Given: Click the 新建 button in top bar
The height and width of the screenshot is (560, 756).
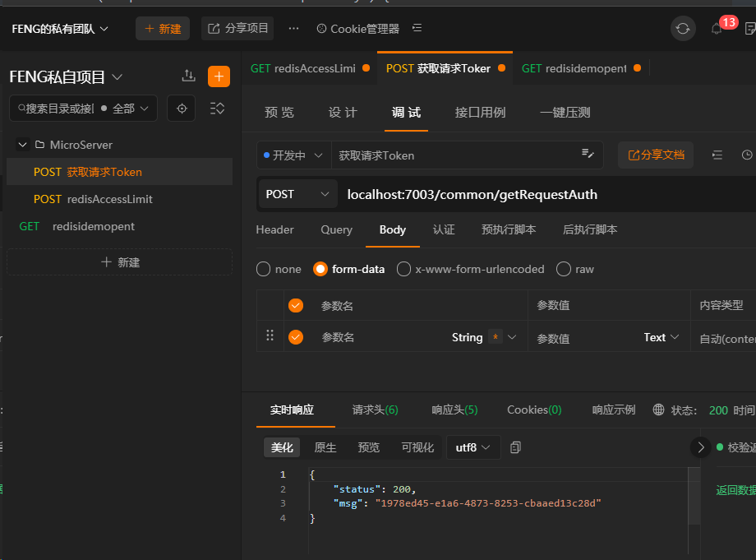Looking at the screenshot, I should coord(163,29).
